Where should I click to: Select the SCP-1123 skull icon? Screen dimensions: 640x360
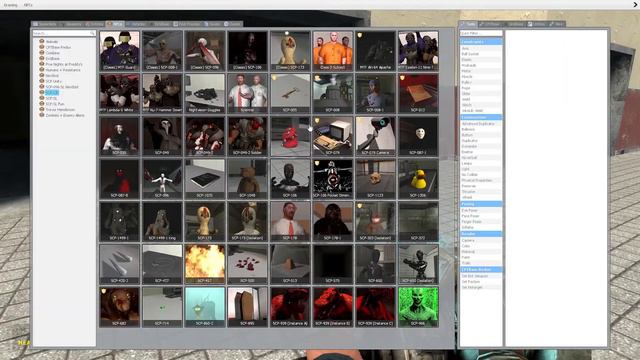376,178
